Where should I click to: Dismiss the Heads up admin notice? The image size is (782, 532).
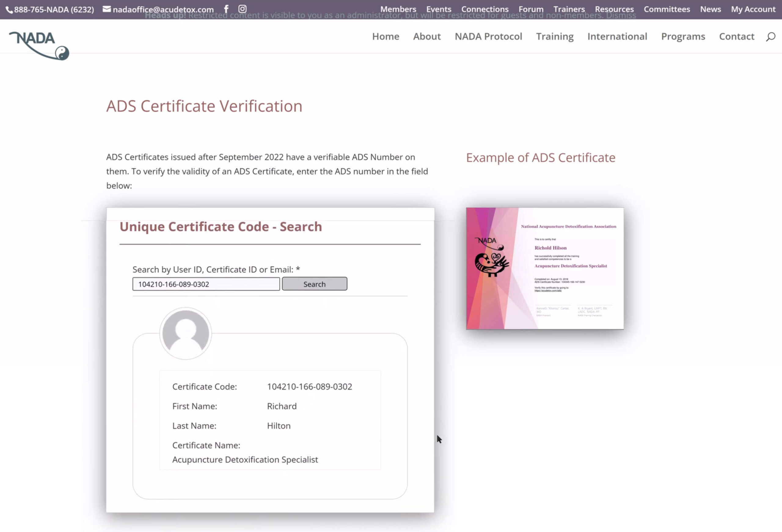point(621,16)
